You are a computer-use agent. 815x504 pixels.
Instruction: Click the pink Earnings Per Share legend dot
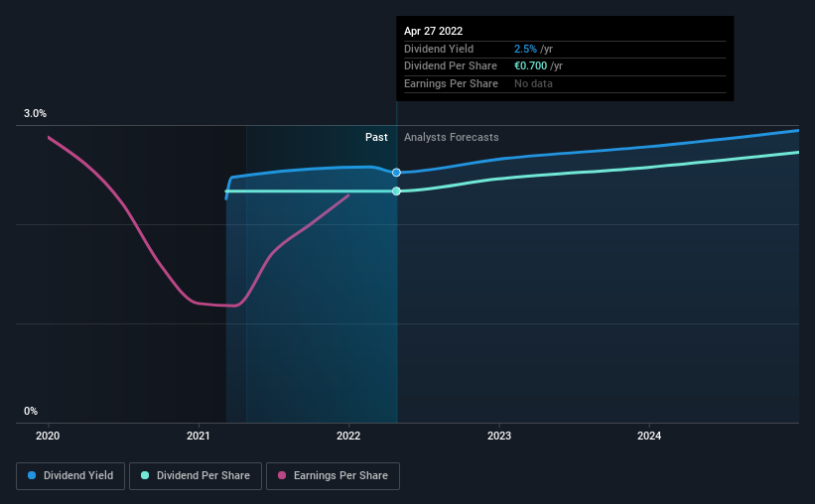(282, 475)
